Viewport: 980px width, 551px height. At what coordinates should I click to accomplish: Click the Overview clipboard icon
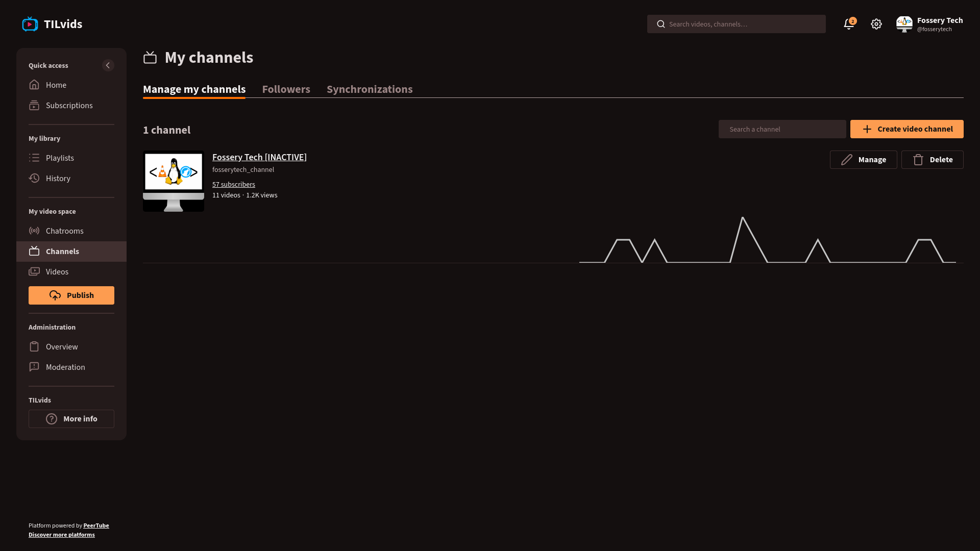pyautogui.click(x=34, y=346)
